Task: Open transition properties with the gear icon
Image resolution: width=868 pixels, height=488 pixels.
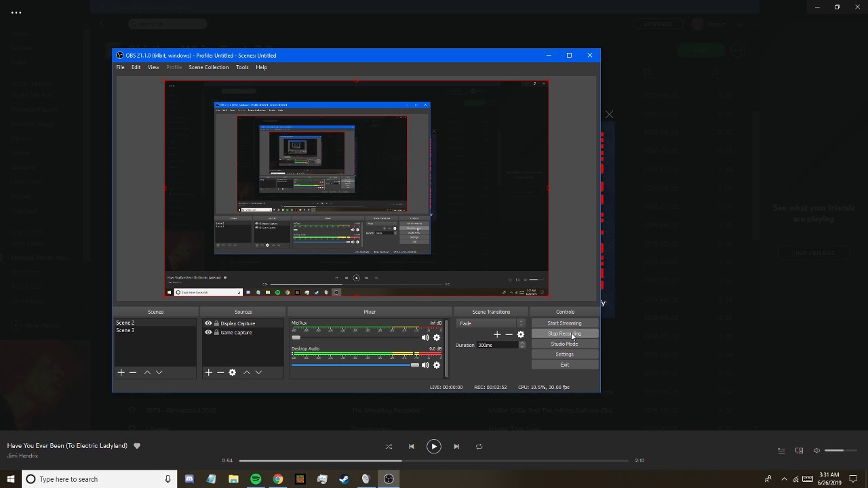Action: click(x=521, y=334)
